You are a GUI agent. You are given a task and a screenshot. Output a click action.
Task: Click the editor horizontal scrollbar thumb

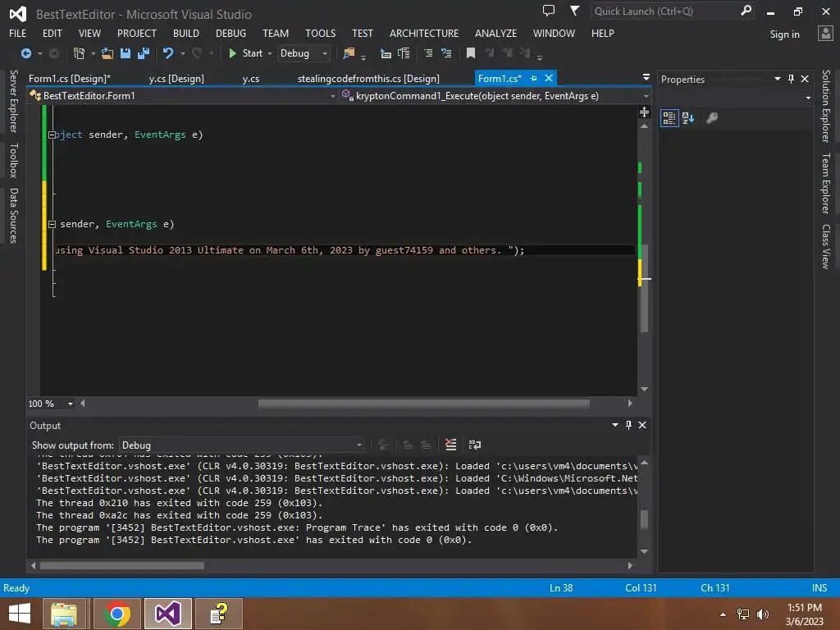(424, 404)
